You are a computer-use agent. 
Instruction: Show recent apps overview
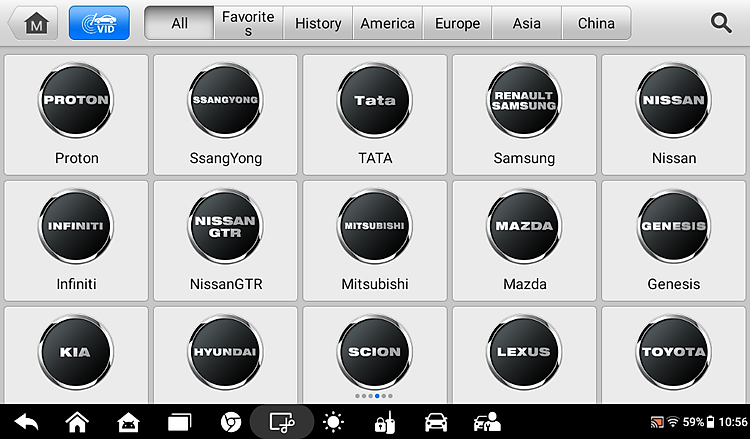[179, 422]
